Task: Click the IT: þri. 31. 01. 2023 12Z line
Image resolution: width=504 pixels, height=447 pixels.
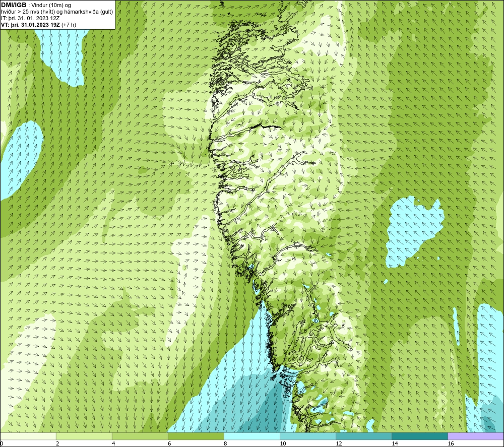Action: tap(30, 18)
